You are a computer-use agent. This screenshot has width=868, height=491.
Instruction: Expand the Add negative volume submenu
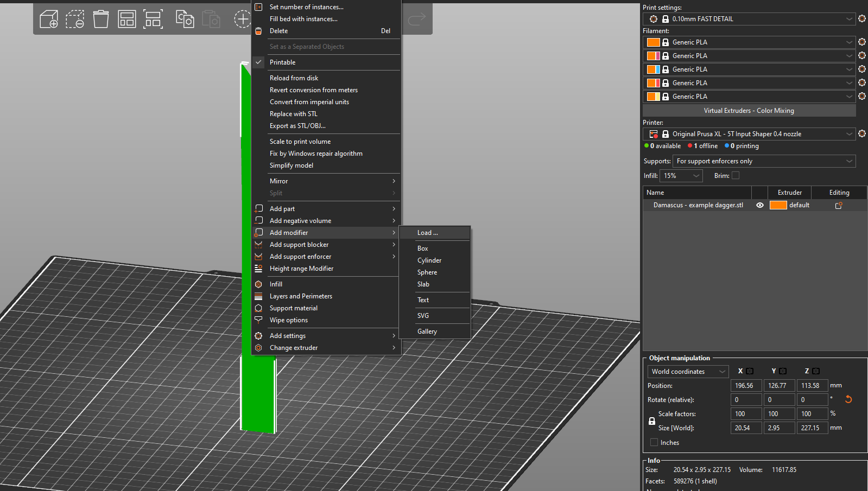[326, 221]
